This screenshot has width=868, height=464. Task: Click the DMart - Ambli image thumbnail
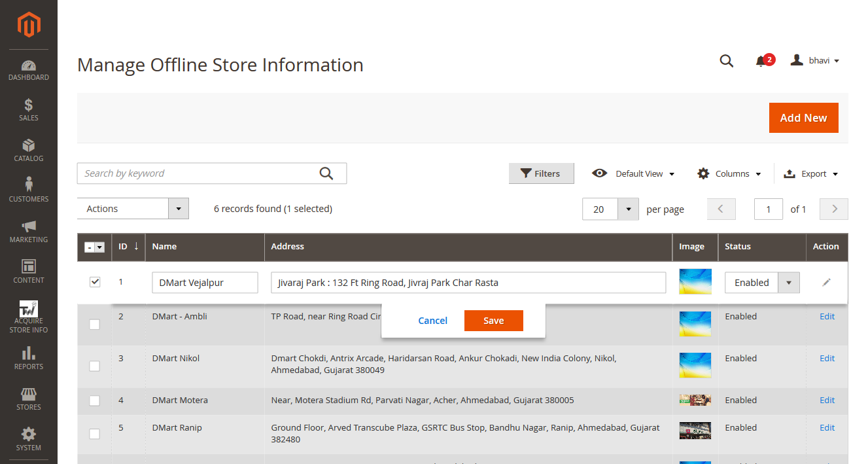(695, 323)
